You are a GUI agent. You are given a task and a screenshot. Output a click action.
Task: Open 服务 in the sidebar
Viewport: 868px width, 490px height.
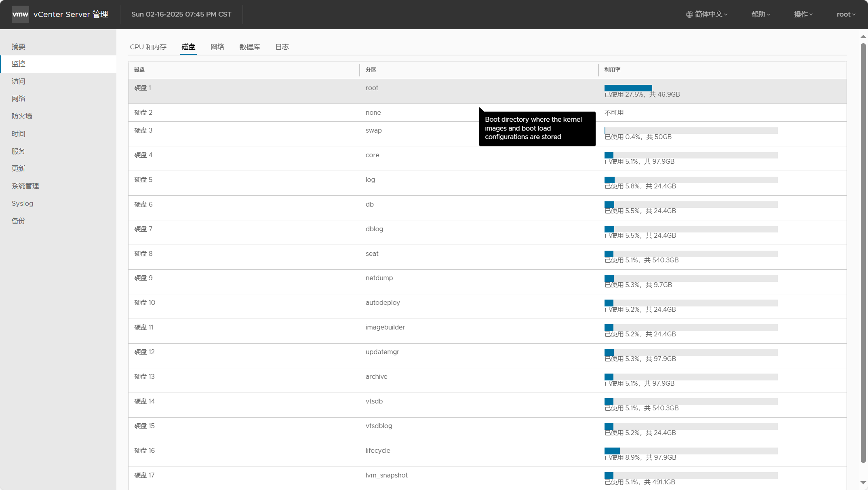coord(58,151)
